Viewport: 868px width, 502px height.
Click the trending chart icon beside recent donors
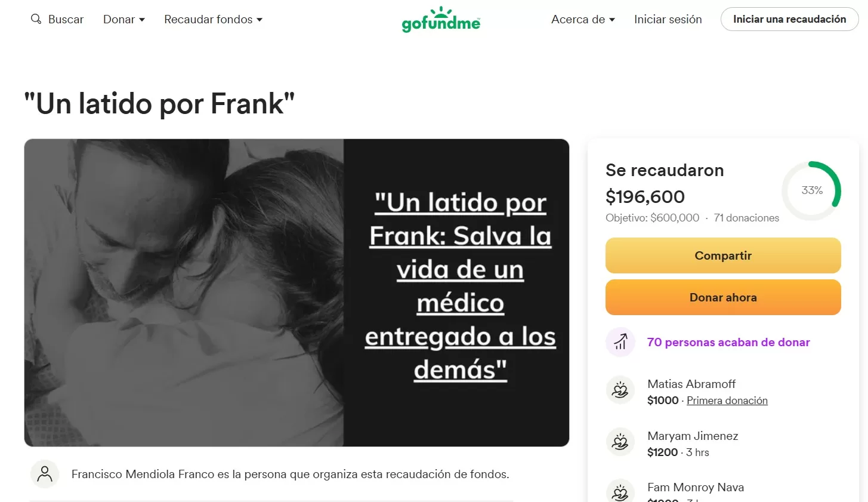[620, 342]
